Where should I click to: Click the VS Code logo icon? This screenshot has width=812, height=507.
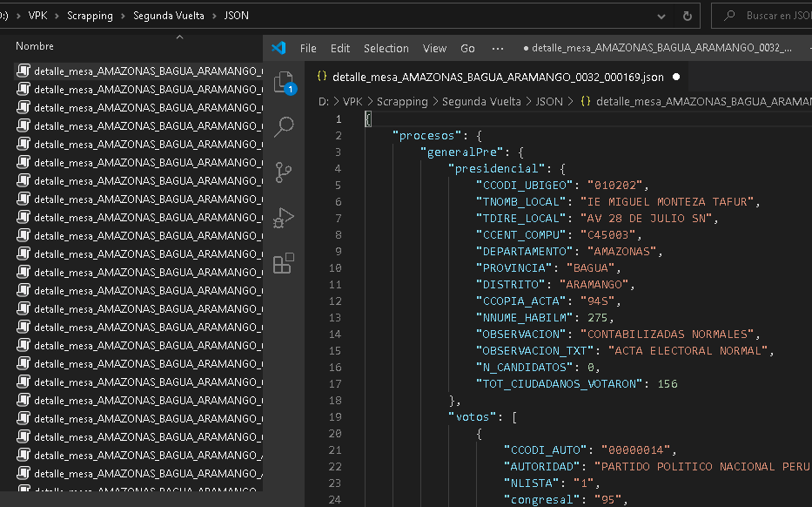click(278, 48)
